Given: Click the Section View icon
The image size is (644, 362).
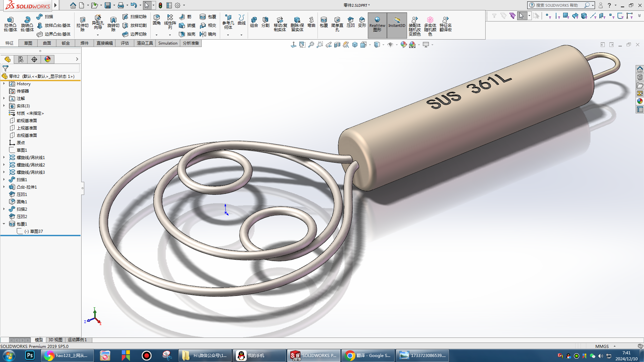Looking at the screenshot, I should click(x=337, y=45).
